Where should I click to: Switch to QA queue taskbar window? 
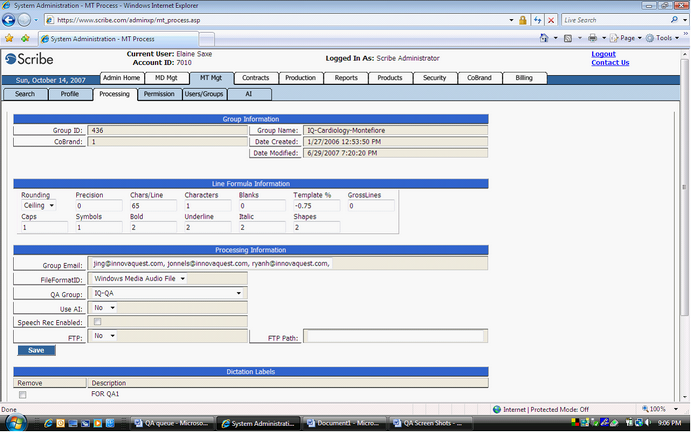(x=173, y=423)
